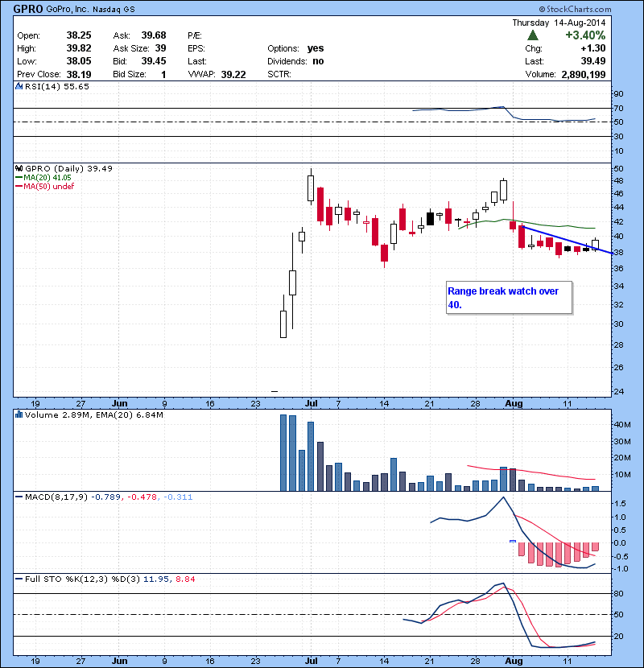
Task: Select the GPRO ticker symbol
Action: pyautogui.click(x=28, y=9)
